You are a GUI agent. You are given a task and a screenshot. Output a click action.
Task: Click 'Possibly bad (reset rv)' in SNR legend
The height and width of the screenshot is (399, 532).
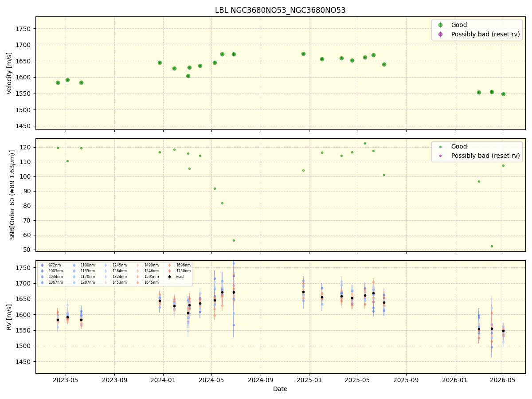(x=485, y=156)
